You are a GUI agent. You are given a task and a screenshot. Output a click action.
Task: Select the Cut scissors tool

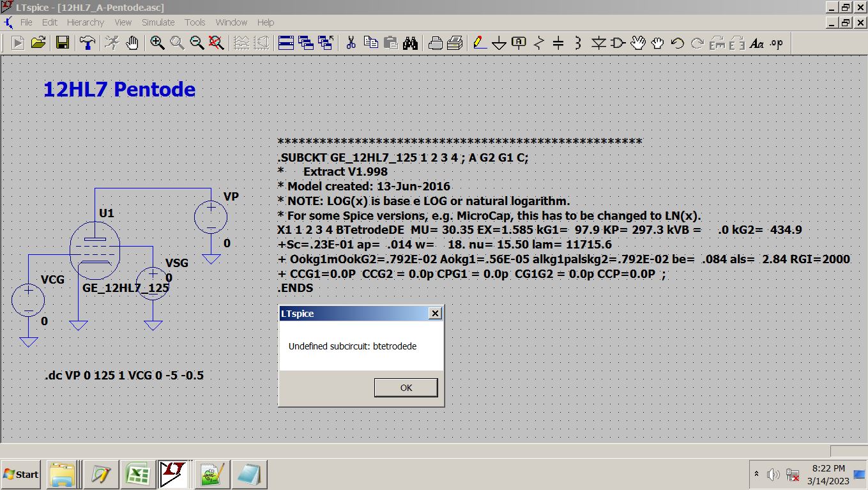coord(351,43)
